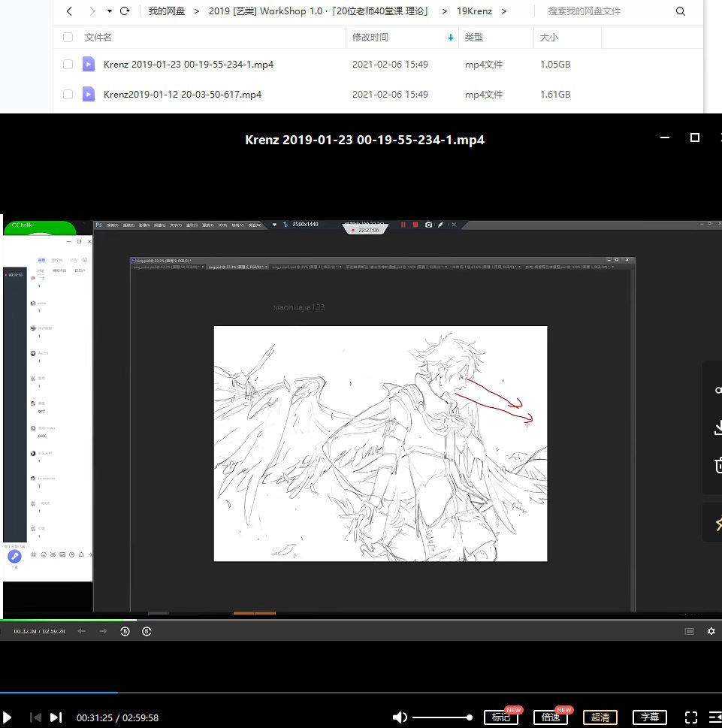Click the 超清 quality button in the player
The image size is (722, 728).
pos(600,717)
